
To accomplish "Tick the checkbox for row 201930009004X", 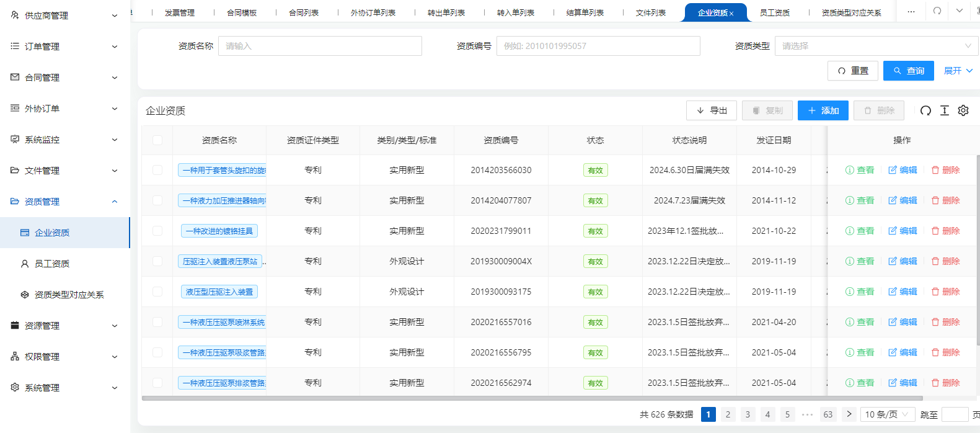I will tap(157, 261).
